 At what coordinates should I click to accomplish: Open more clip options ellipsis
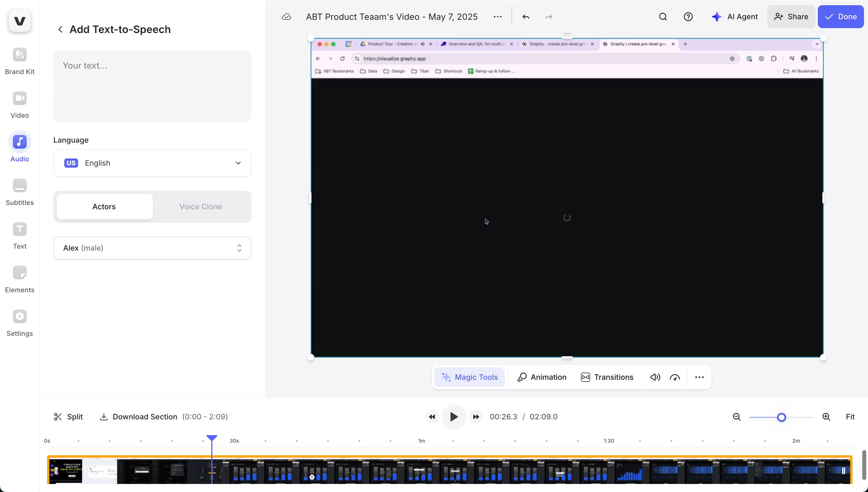700,377
